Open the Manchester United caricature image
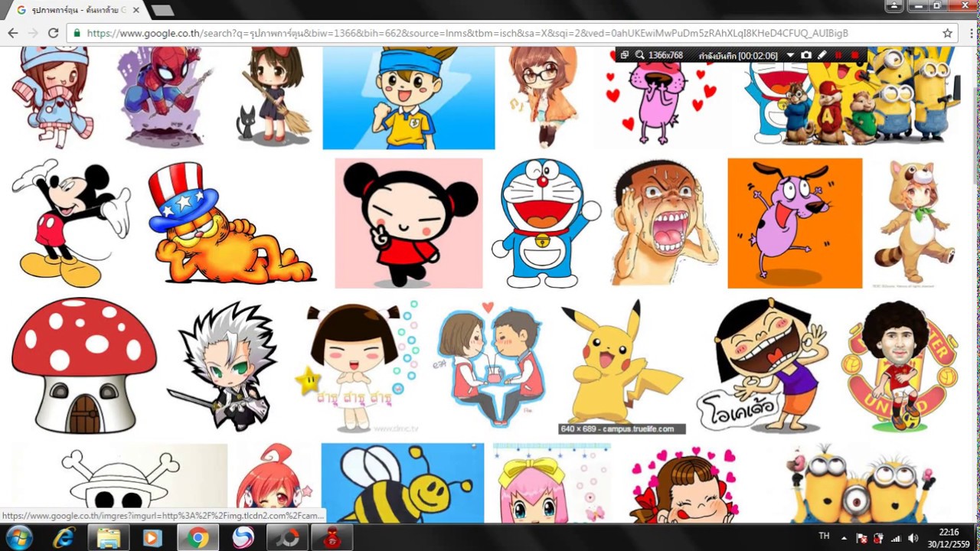This screenshot has width=980, height=551. (899, 366)
